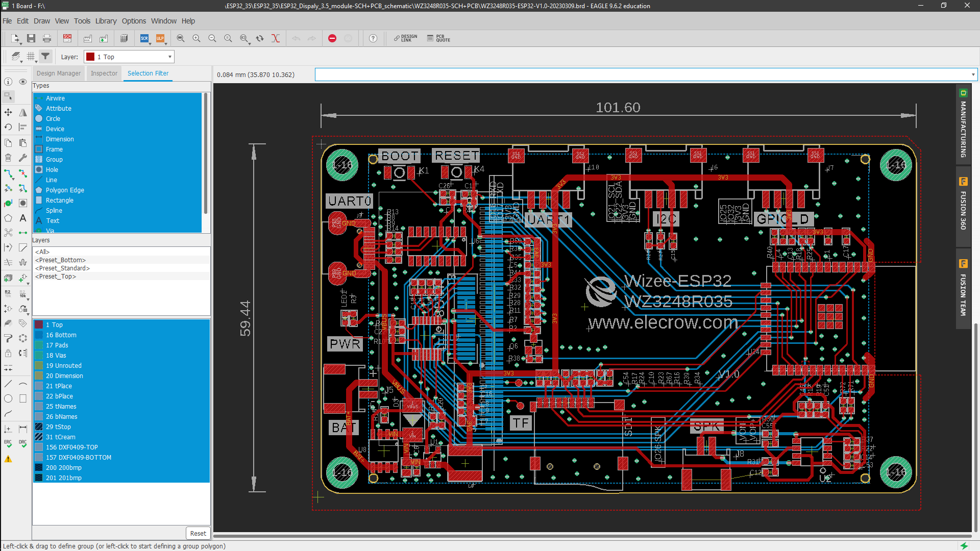Switch to the Design Manager tab

click(59, 73)
